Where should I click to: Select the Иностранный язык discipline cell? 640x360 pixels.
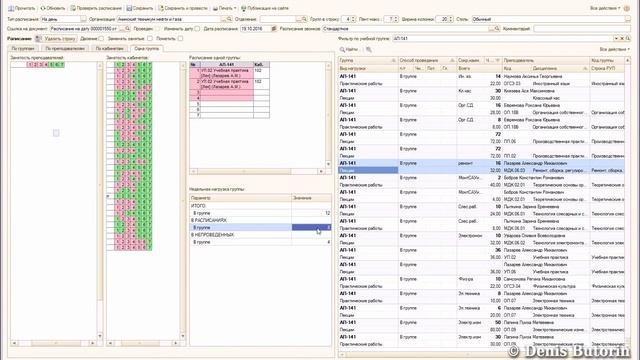[560, 84]
